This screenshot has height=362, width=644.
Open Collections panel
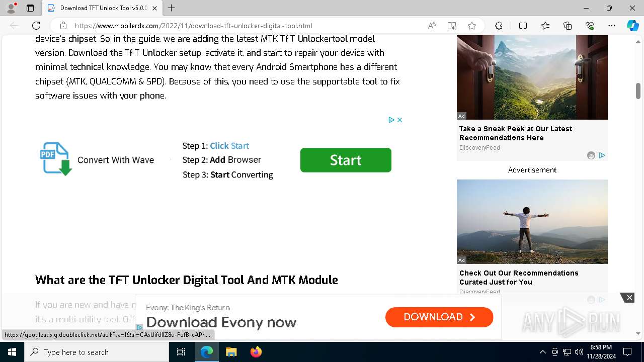point(568,26)
